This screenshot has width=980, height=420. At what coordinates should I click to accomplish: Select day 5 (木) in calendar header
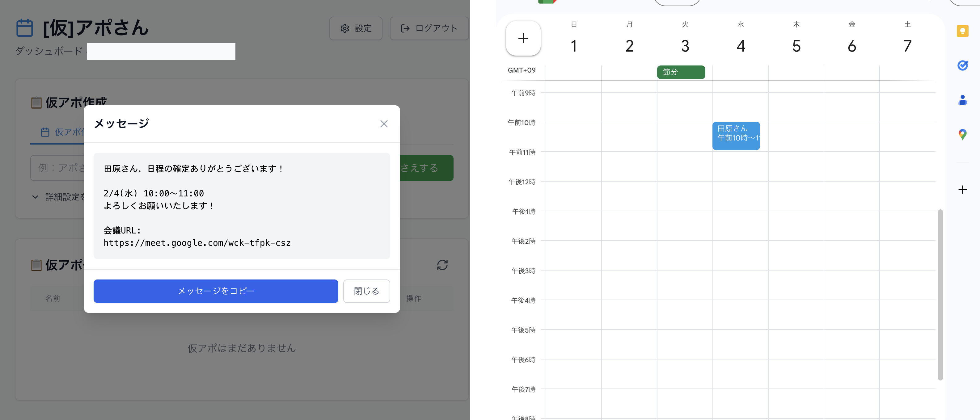pos(796,46)
